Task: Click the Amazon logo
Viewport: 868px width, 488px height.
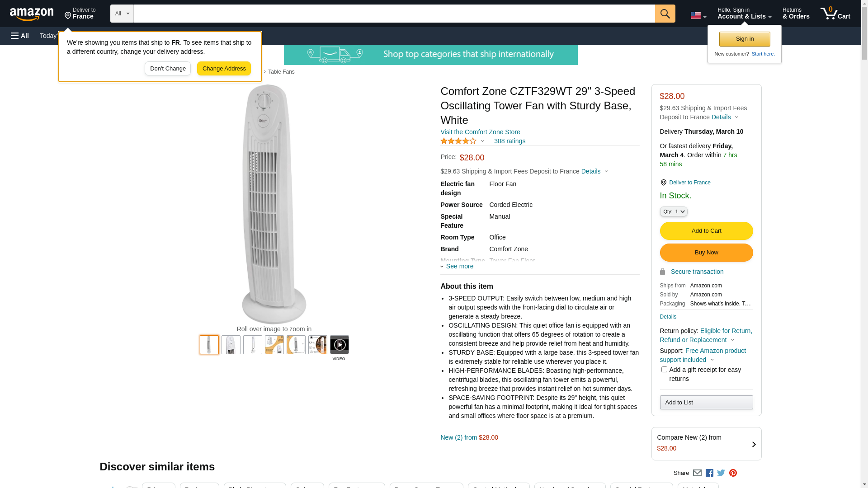Action: click(x=32, y=14)
